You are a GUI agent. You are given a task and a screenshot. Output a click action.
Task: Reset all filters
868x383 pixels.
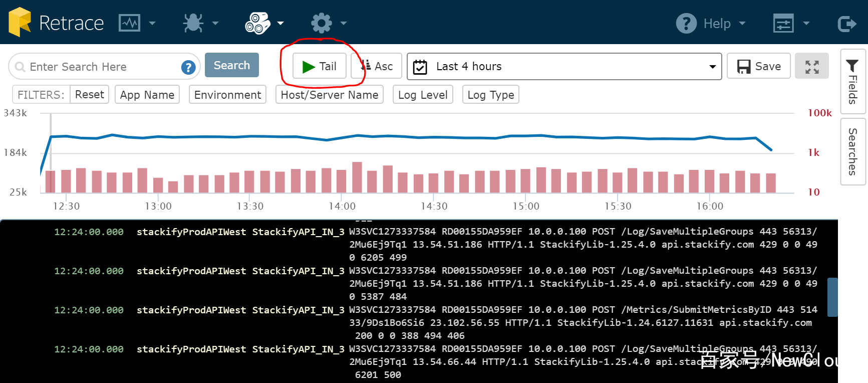[90, 94]
